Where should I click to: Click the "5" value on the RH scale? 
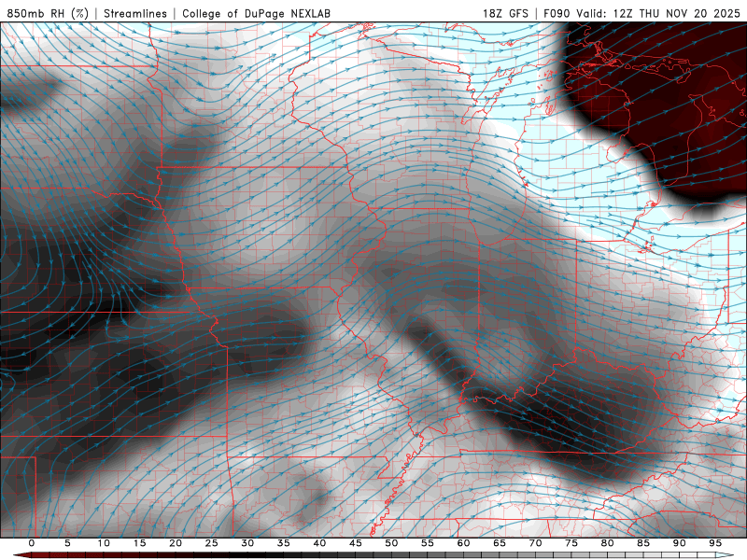67,543
